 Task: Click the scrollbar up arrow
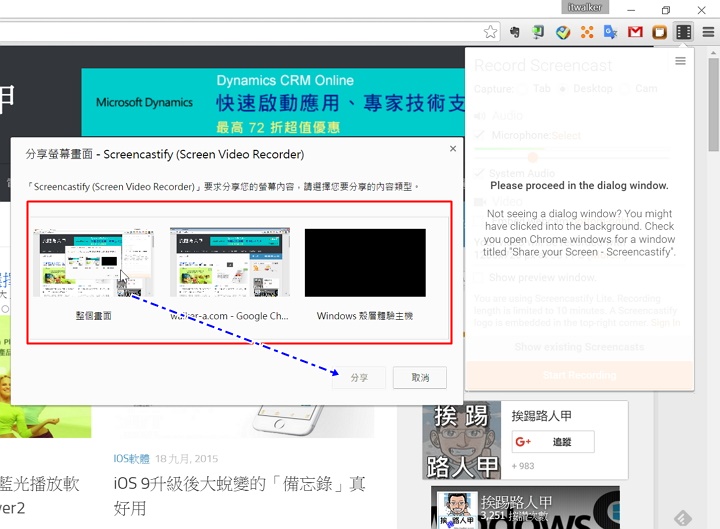713,52
